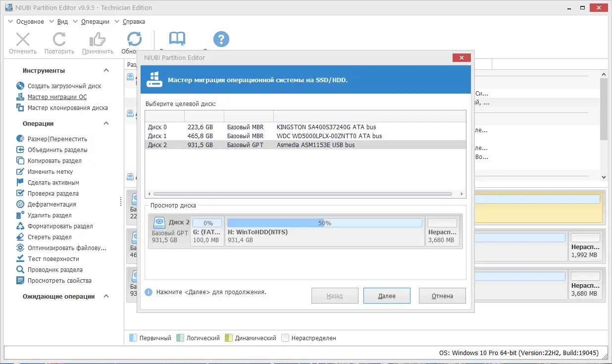Open the Основное menu
Viewport: 612px width, 364px height.
pyautogui.click(x=30, y=21)
